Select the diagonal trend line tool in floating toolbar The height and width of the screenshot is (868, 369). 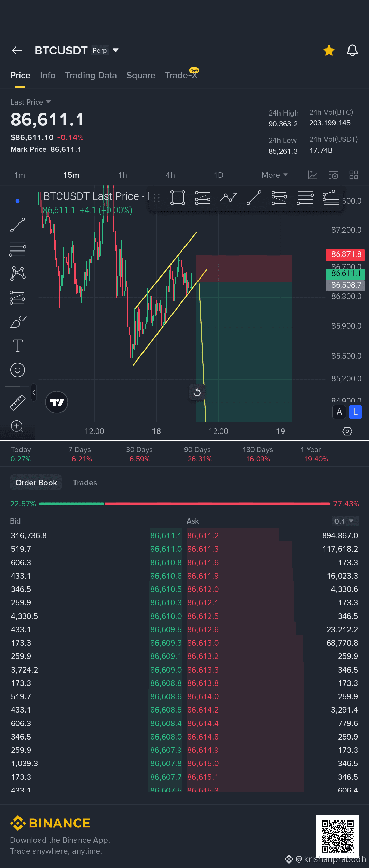pyautogui.click(x=254, y=198)
